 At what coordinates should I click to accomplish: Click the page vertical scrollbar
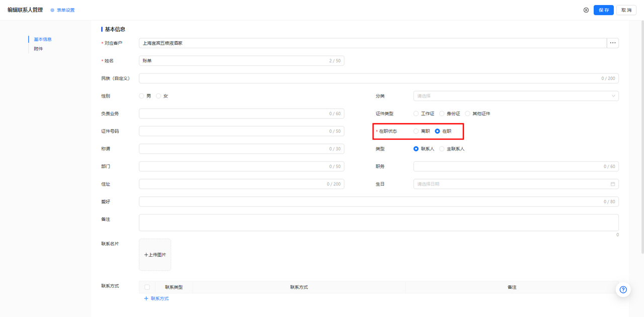(x=641, y=136)
